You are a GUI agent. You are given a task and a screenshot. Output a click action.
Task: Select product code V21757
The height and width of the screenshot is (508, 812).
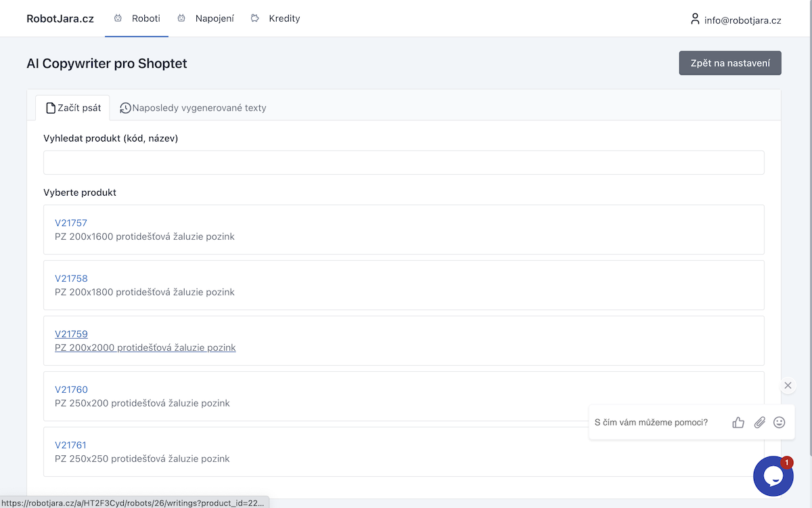pos(71,223)
